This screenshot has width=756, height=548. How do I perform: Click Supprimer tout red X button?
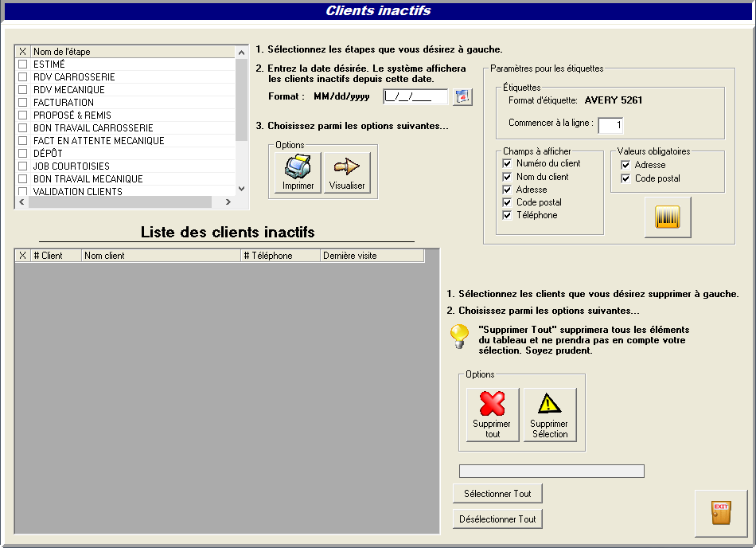493,414
